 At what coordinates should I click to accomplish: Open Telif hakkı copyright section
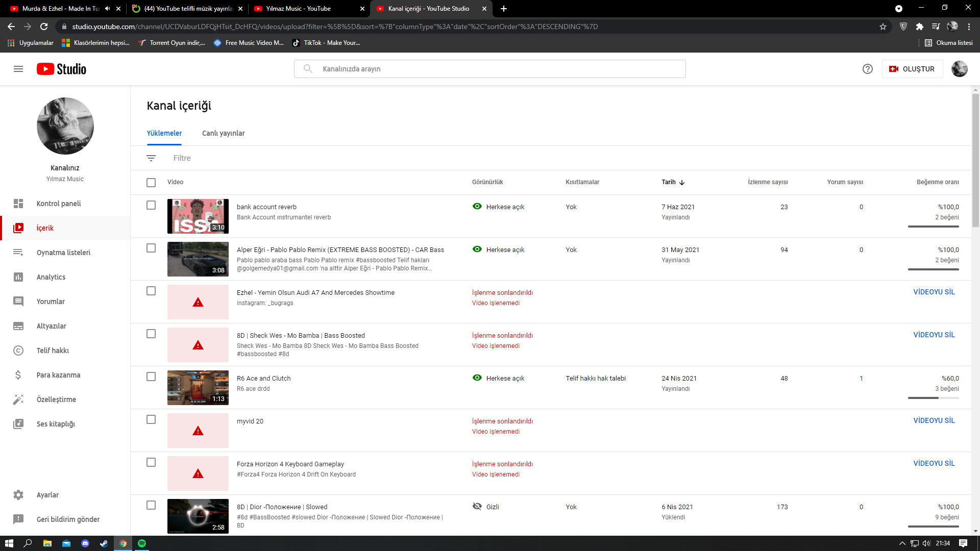click(x=53, y=350)
